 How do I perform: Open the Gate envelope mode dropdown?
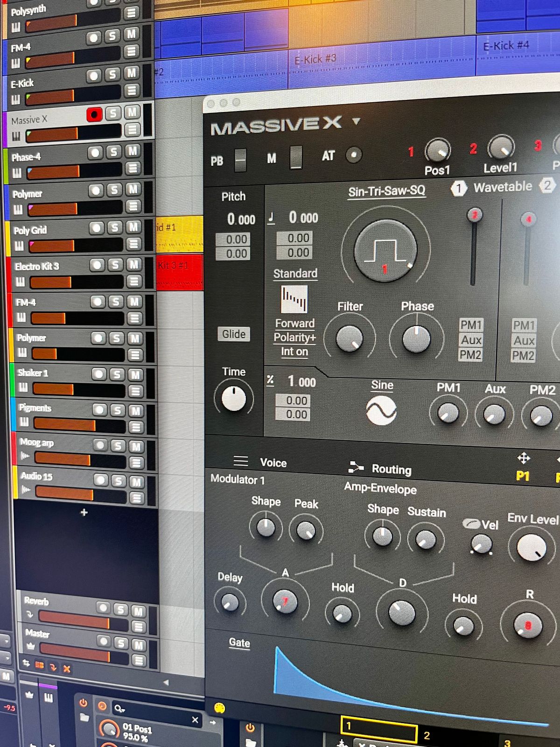tap(239, 643)
